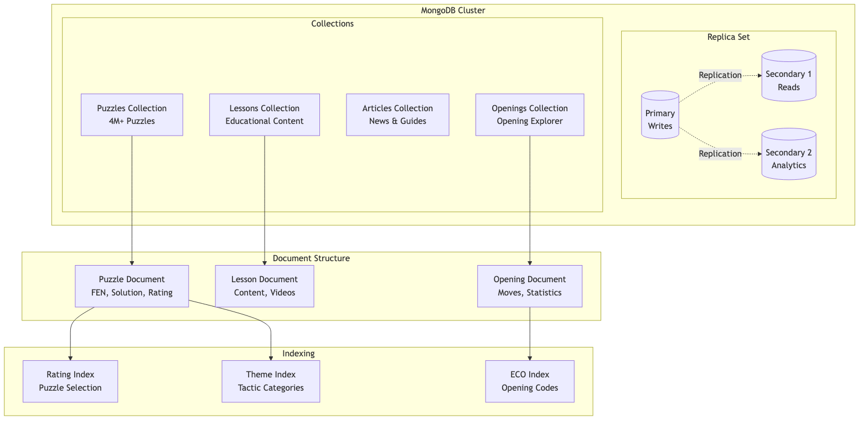Click the Articles Collection News & Guides box

pyautogui.click(x=397, y=115)
